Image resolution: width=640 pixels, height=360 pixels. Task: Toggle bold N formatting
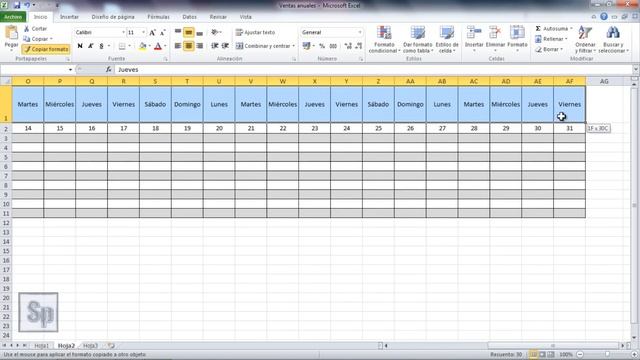pos(80,46)
